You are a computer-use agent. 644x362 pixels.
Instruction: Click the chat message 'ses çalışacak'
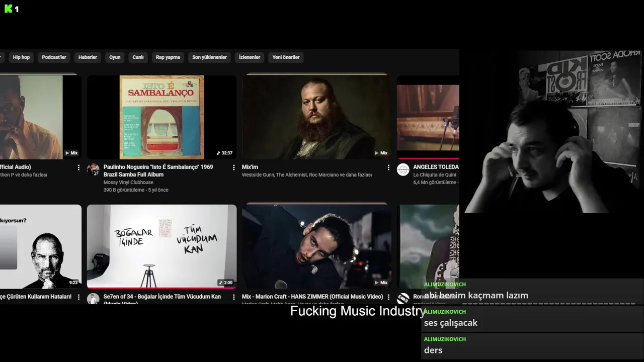coord(451,323)
